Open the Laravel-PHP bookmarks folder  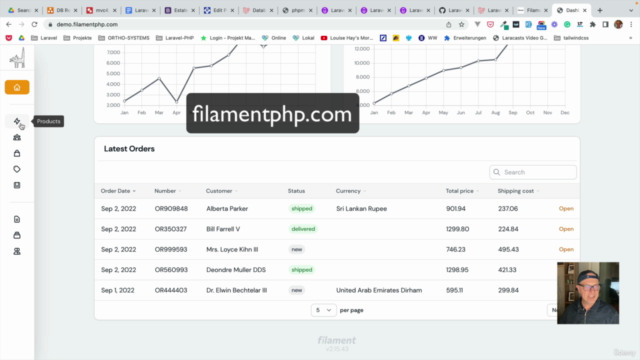tap(175, 38)
